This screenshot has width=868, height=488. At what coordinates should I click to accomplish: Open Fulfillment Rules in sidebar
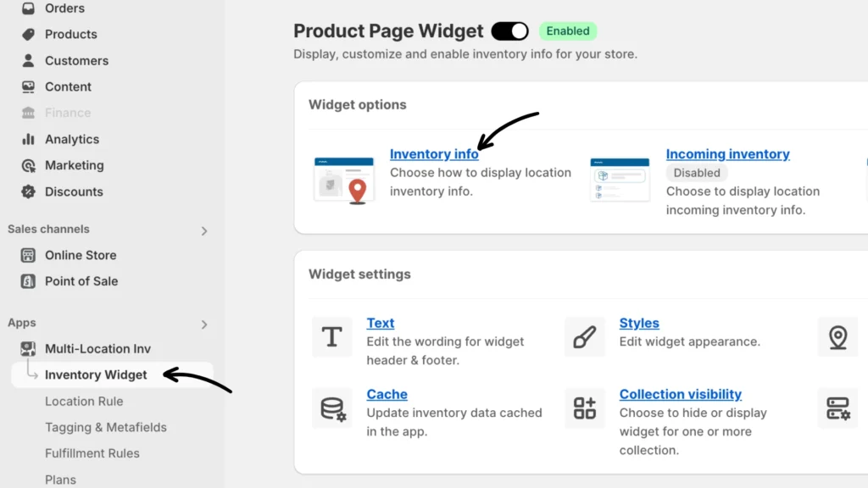(x=92, y=454)
